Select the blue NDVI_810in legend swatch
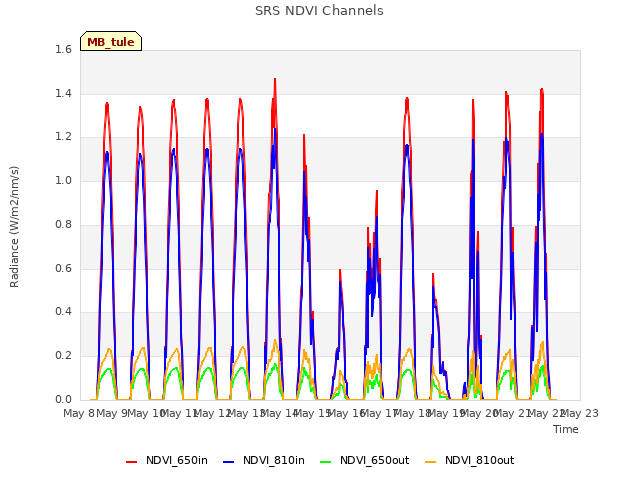640x480 pixels. (229, 461)
